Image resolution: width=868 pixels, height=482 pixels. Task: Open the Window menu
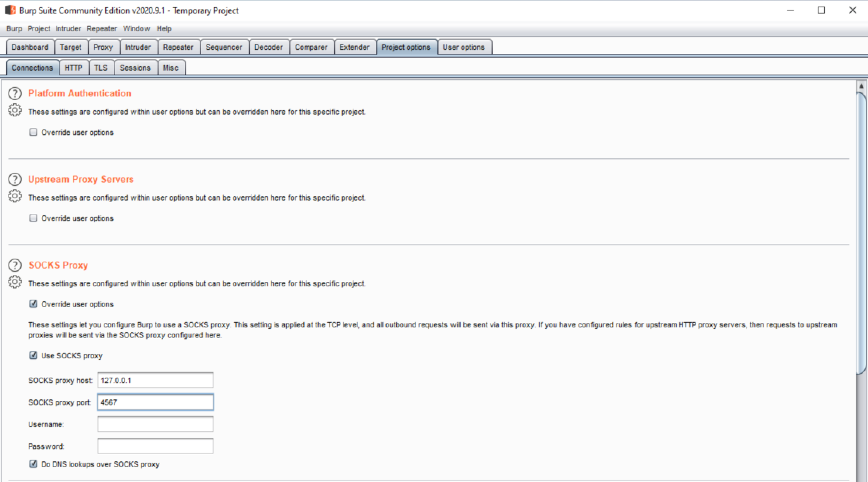click(137, 29)
